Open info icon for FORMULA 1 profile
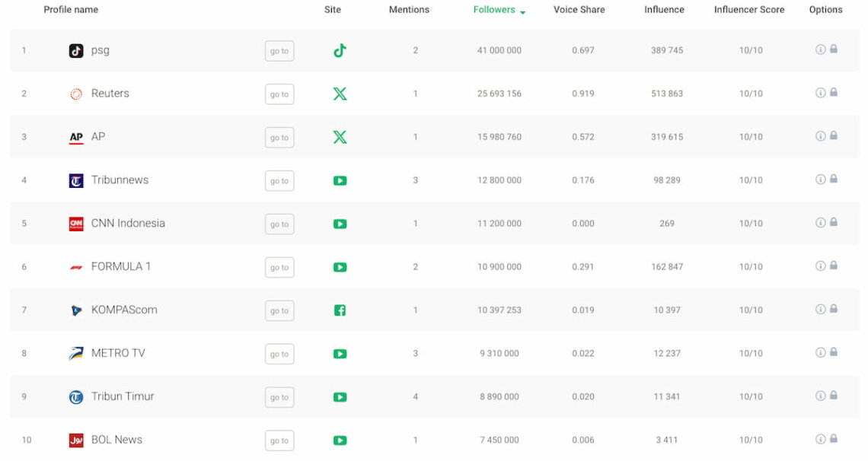868x461 pixels. pos(820,266)
